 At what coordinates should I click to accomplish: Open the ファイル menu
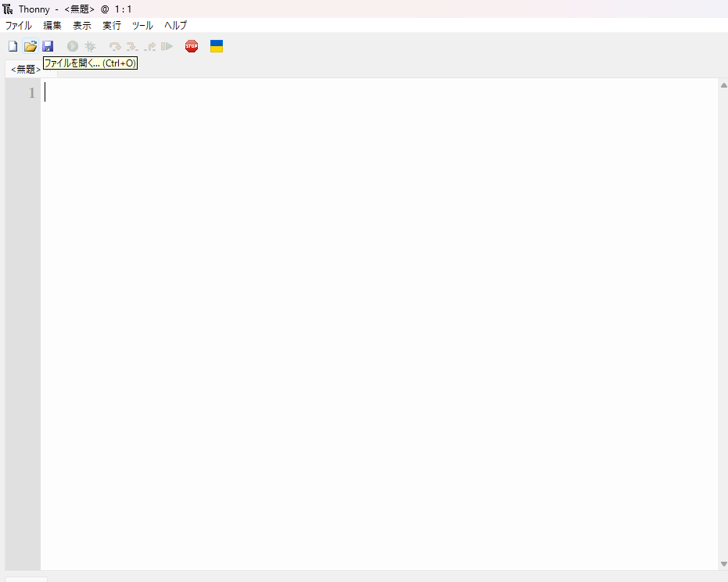[18, 25]
